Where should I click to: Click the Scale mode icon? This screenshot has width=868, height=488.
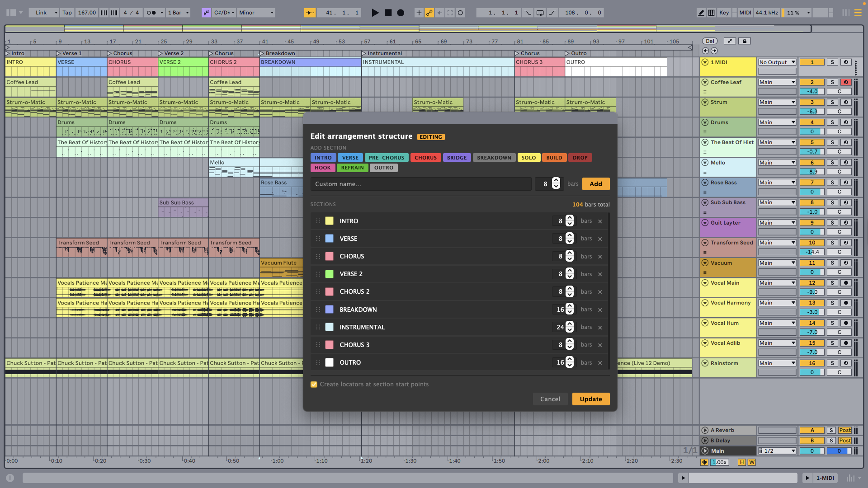click(x=206, y=13)
